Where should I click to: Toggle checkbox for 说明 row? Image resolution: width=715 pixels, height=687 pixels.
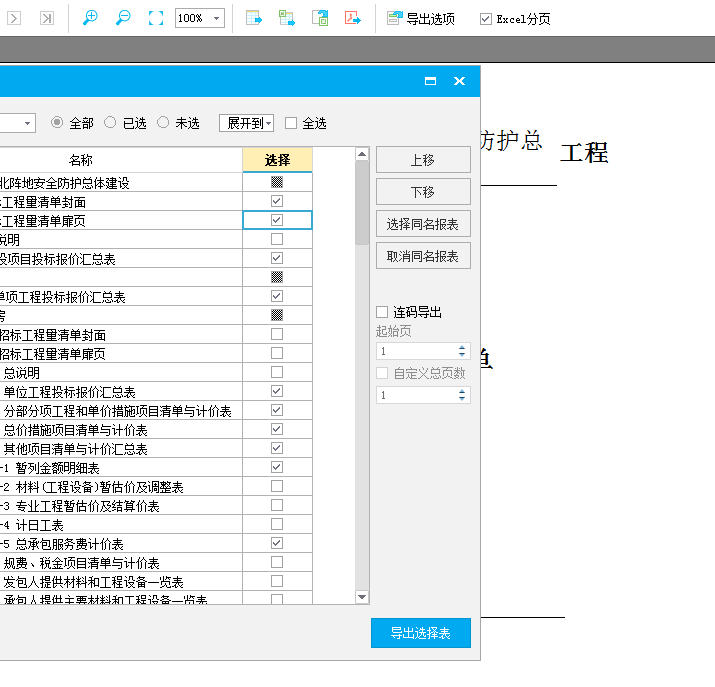pos(277,239)
